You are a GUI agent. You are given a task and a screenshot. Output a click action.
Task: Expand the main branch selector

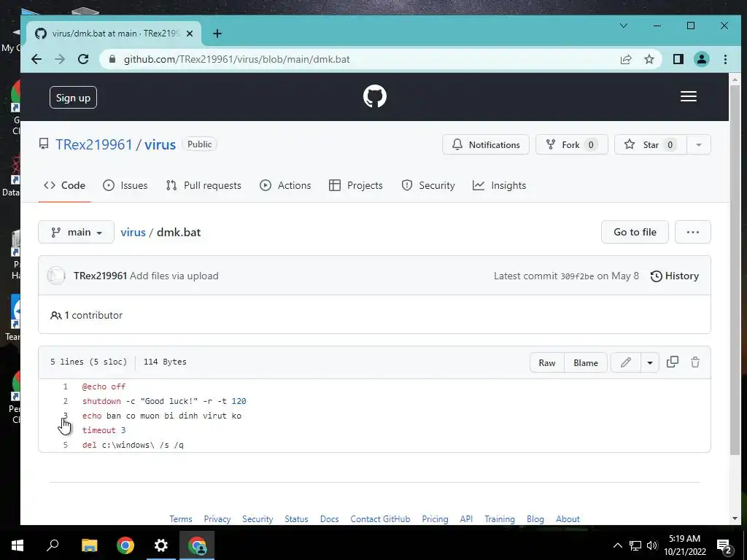76,232
